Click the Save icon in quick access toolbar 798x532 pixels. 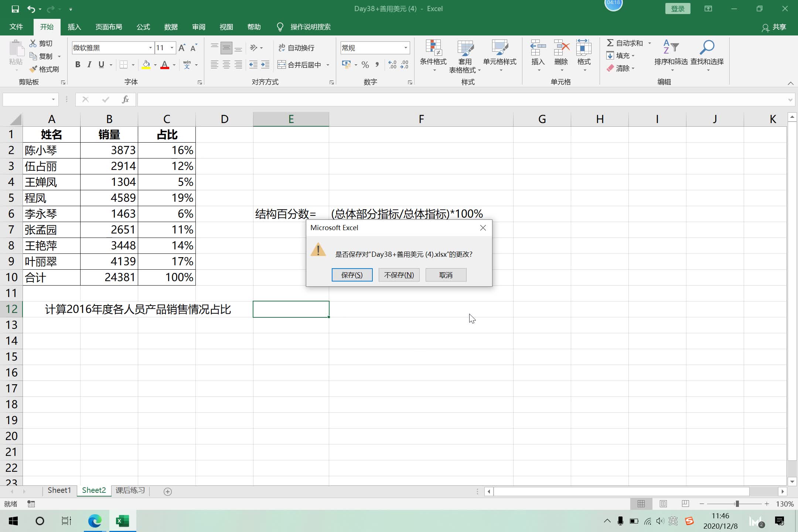click(15, 9)
